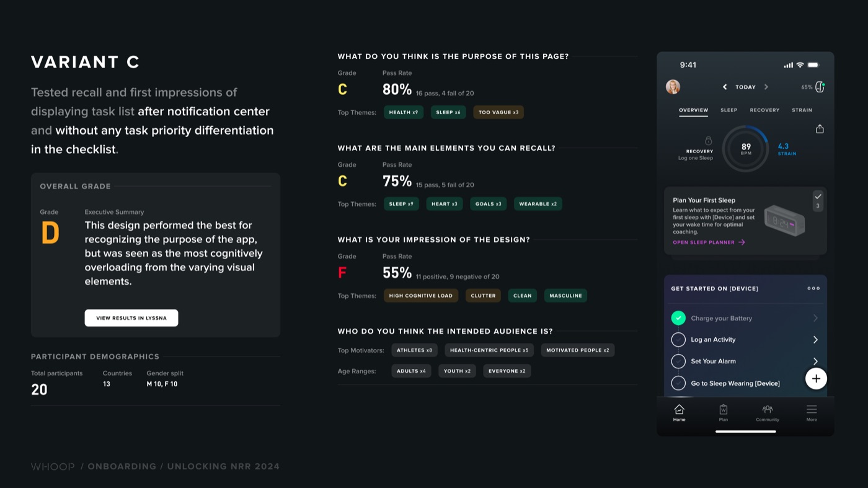868x488 pixels.
Task: Open the three-dot menu on Get Started card
Action: [813, 288]
